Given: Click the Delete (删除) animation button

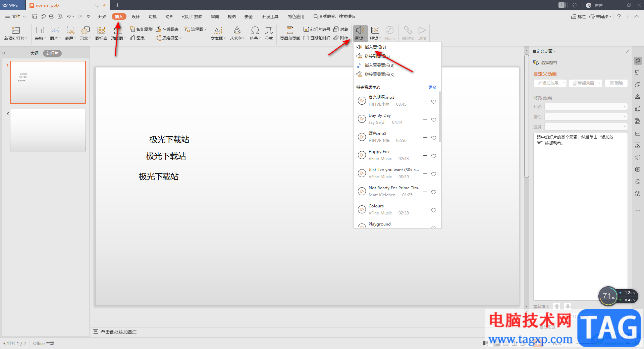Looking at the screenshot, I should [616, 83].
